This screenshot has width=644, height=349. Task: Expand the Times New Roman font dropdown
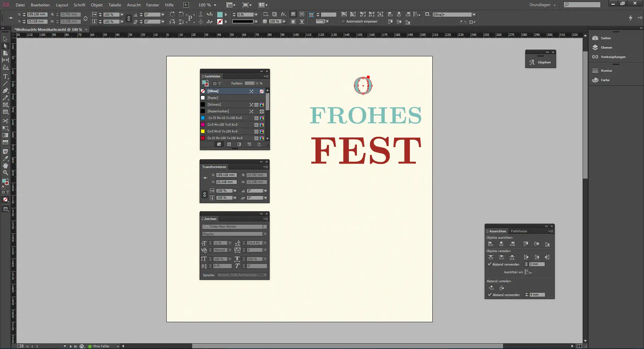coord(265,227)
